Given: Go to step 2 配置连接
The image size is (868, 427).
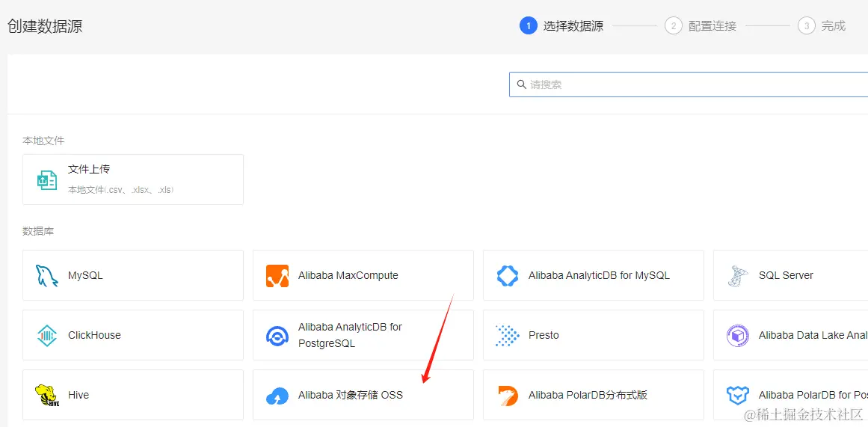Looking at the screenshot, I should click(x=701, y=25).
